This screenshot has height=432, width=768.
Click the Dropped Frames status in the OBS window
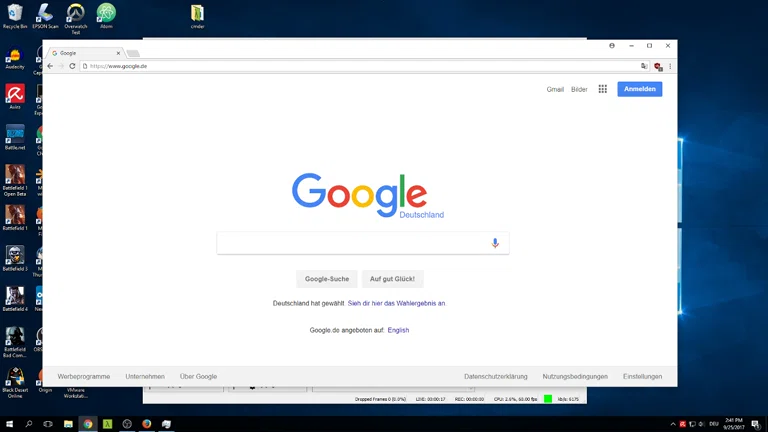pyautogui.click(x=380, y=399)
